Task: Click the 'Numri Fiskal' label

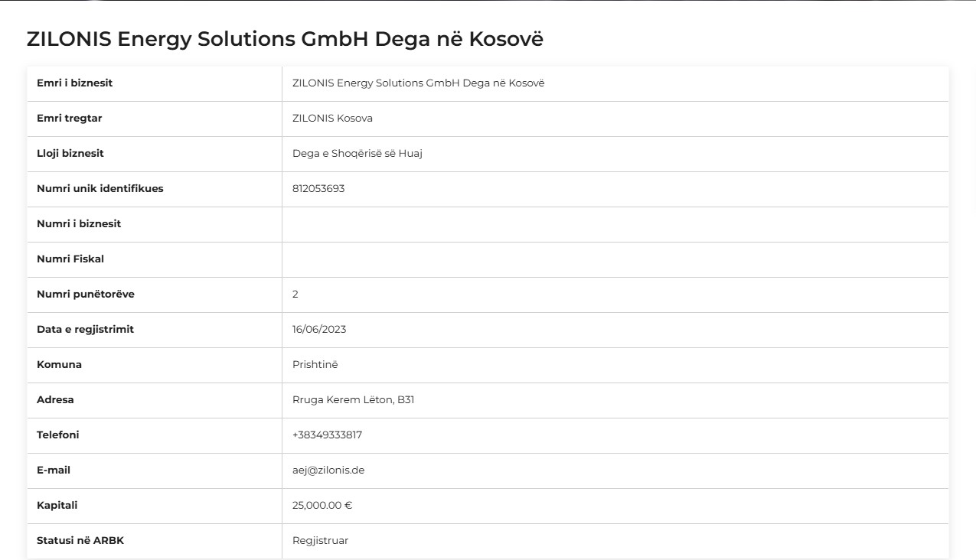Action: tap(70, 259)
